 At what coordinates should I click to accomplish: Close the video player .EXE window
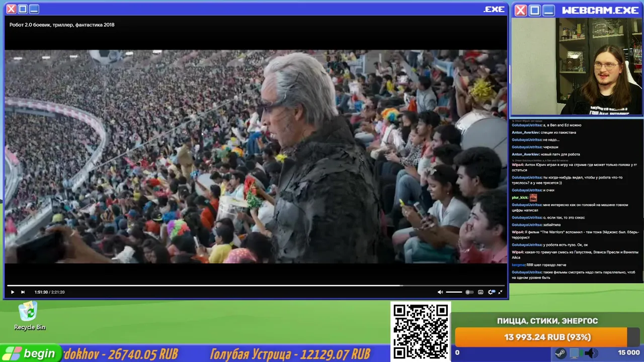click(x=11, y=9)
